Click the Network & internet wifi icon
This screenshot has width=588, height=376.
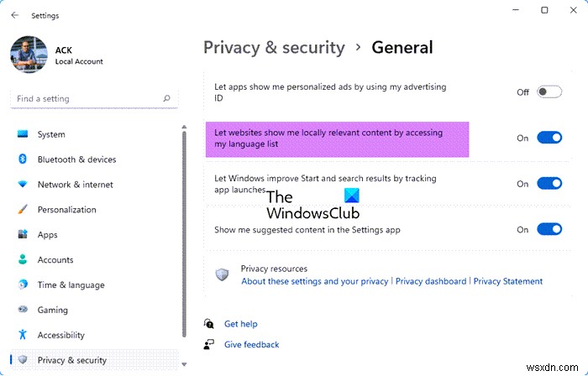coord(23,185)
